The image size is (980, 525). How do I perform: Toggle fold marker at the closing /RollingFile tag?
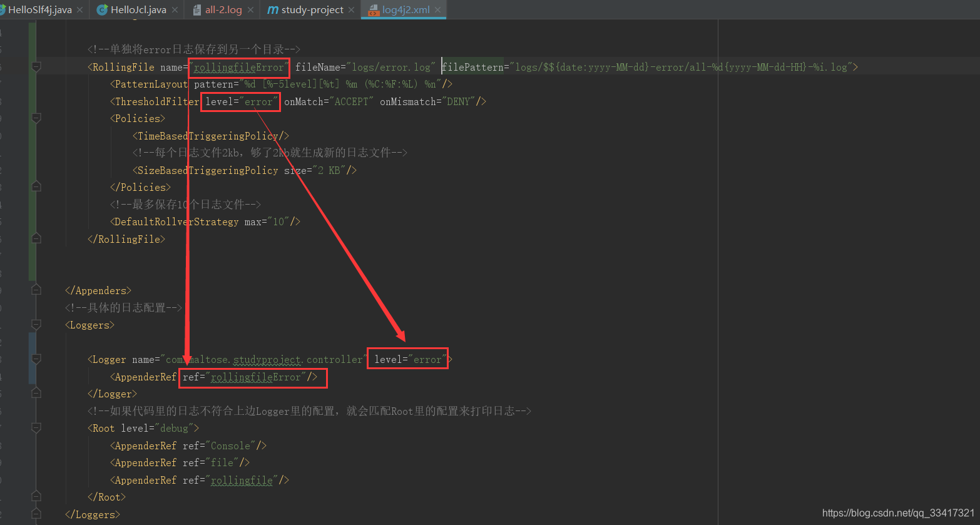36,238
